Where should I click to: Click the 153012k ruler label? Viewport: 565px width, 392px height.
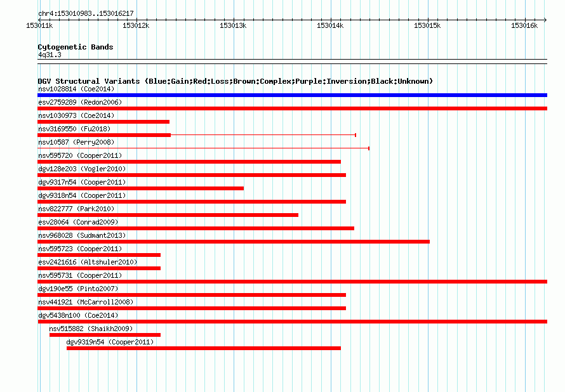point(136,25)
